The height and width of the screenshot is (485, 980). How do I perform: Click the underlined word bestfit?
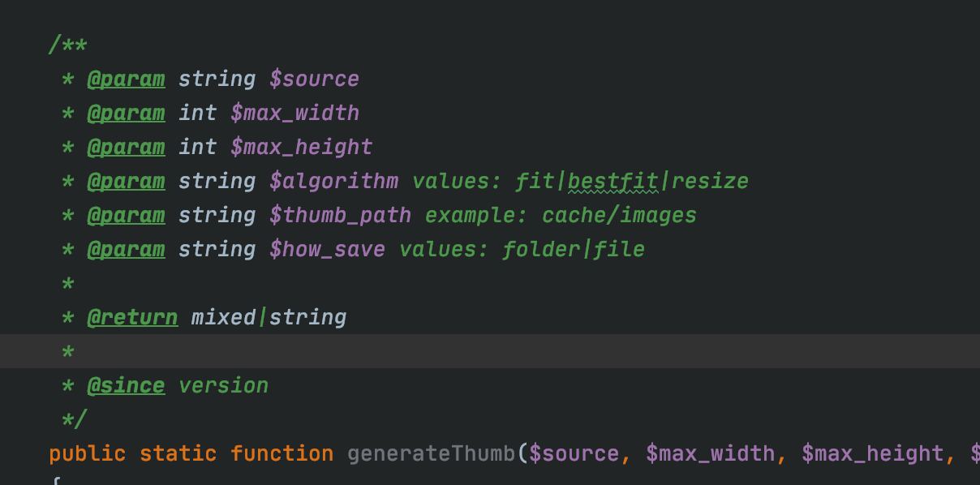pos(612,182)
